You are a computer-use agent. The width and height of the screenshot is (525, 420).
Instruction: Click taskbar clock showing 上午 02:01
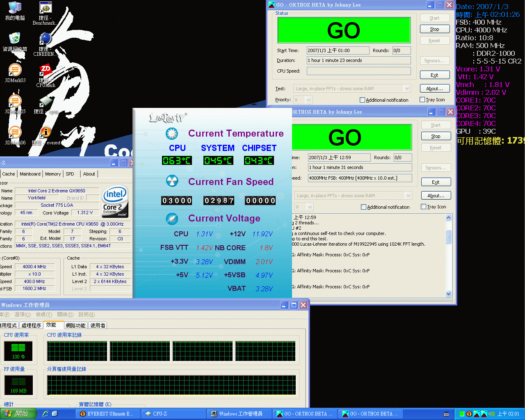coord(508,414)
